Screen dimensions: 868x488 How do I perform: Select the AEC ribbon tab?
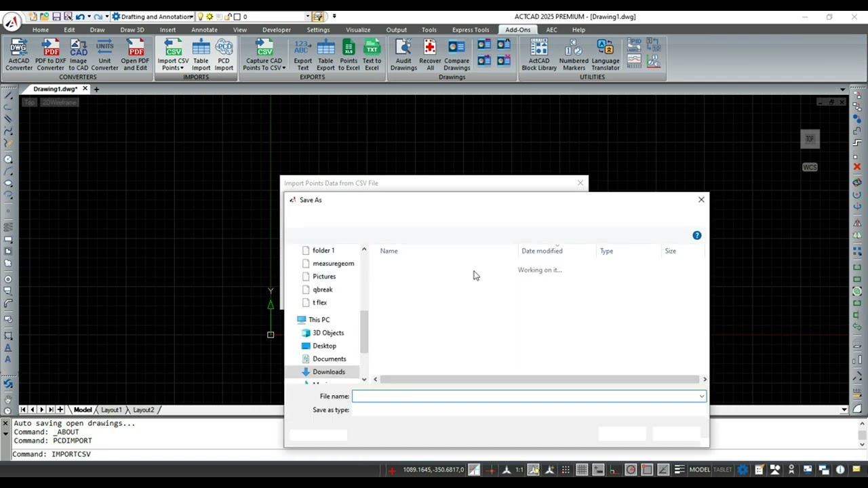[551, 30]
